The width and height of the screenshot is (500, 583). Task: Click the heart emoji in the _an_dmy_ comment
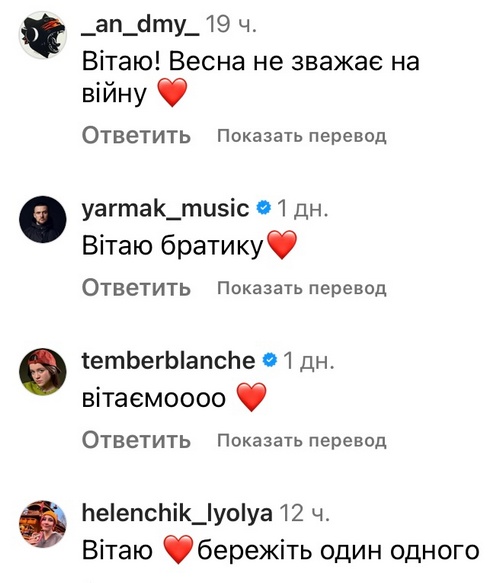172,93
